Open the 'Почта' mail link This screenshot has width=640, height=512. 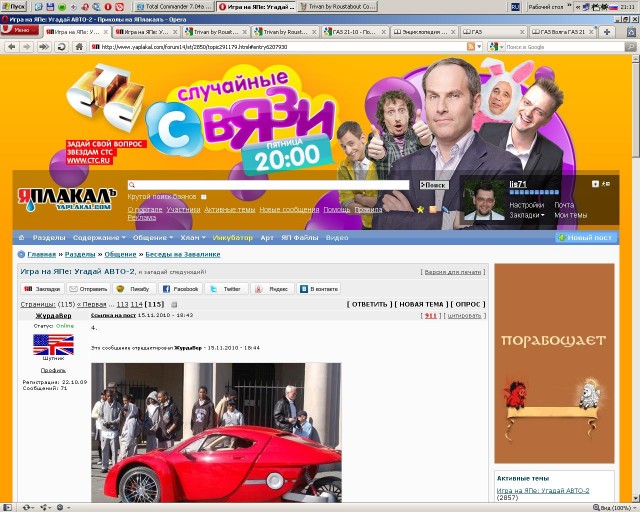[x=564, y=205]
